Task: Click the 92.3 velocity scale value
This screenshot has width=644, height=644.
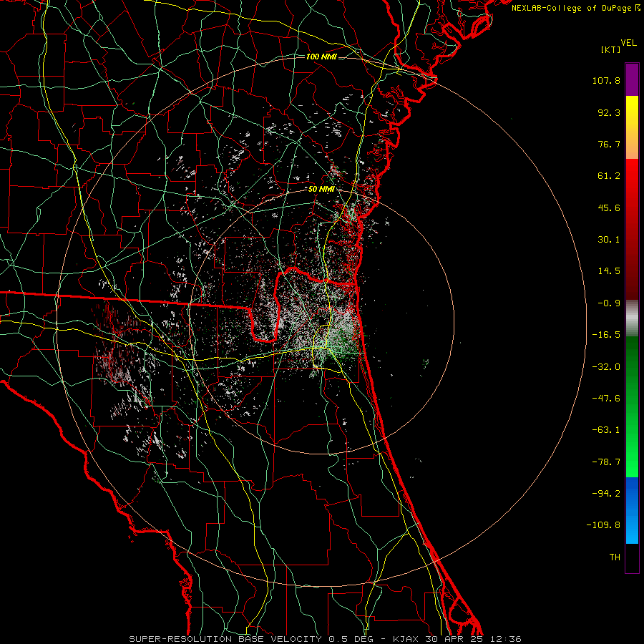Action: pyautogui.click(x=609, y=112)
